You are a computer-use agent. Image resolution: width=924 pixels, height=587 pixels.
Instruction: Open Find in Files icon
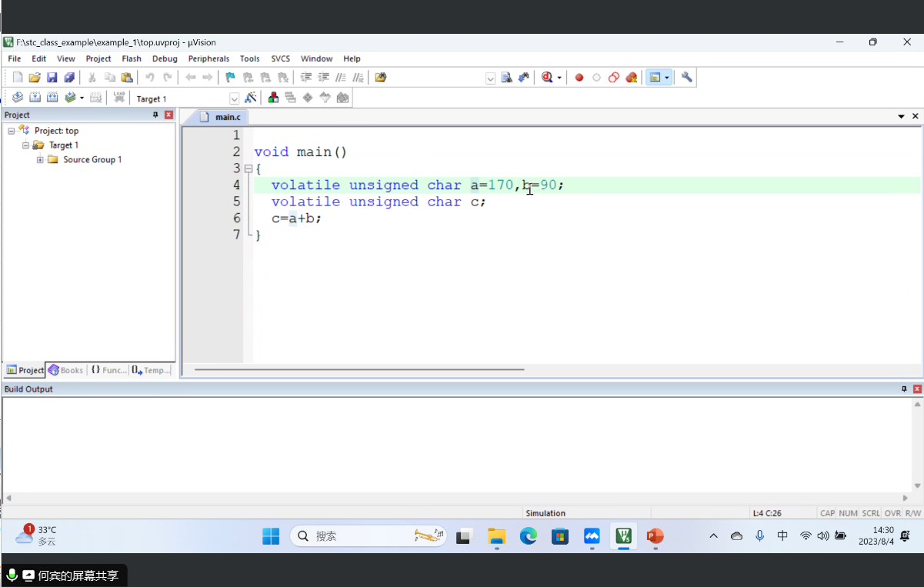tap(380, 77)
